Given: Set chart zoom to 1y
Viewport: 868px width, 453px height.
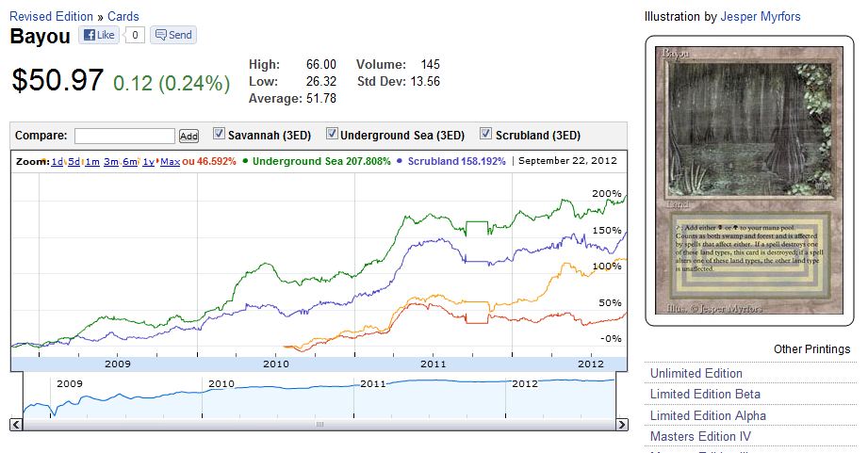Looking at the screenshot, I should (148, 162).
